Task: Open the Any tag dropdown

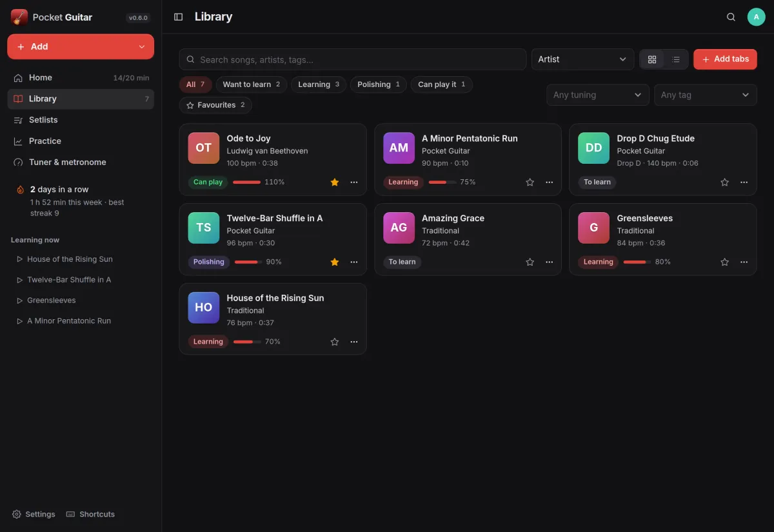Action: pos(706,95)
